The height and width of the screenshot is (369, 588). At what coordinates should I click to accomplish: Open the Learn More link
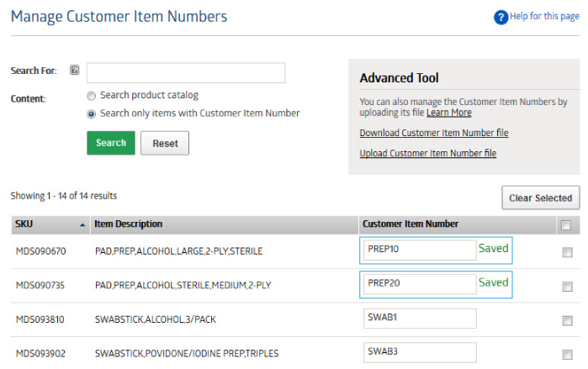pos(449,113)
